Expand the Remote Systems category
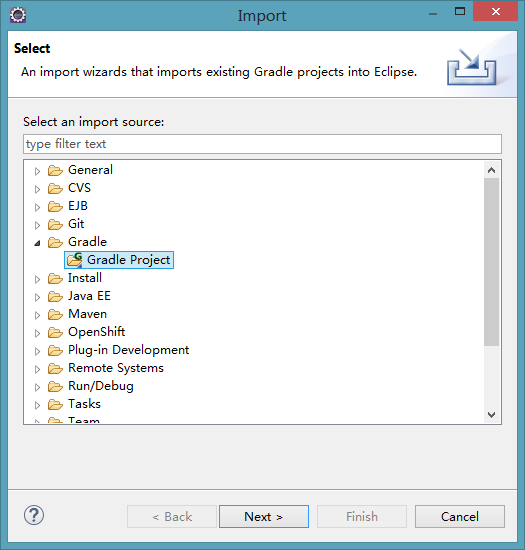Viewport: 525px width, 550px height. (37, 369)
